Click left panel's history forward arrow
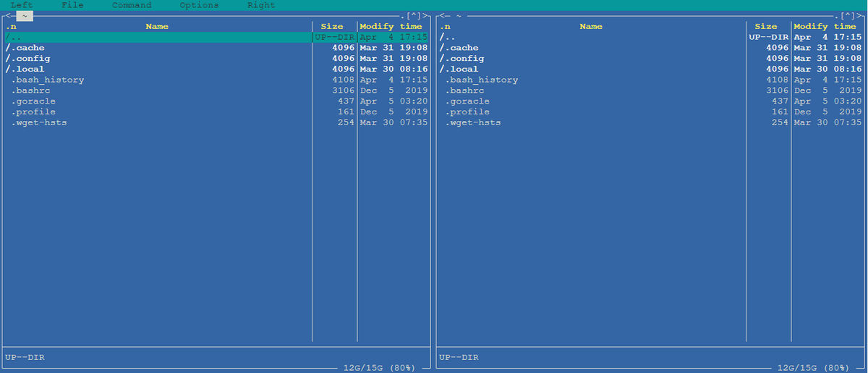 427,15
